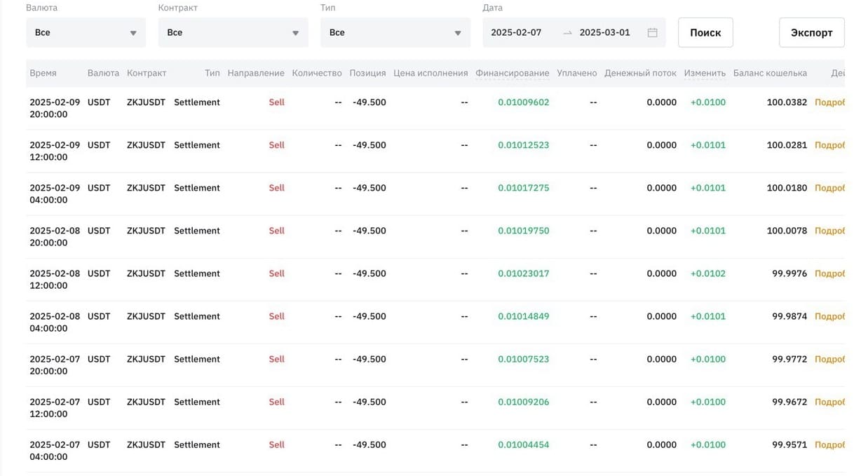Open the Контракт dropdown selector
This screenshot has width=868, height=476.
[x=233, y=32]
